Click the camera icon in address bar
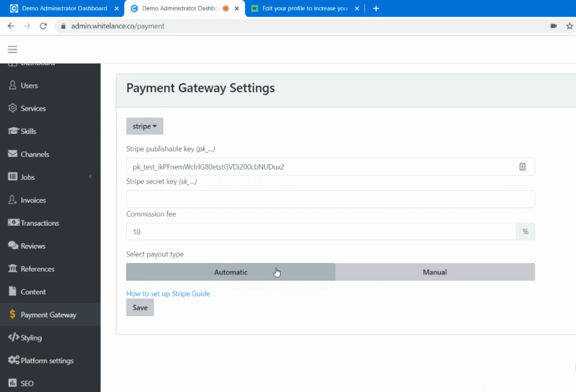This screenshot has height=392, width=576. (x=553, y=26)
